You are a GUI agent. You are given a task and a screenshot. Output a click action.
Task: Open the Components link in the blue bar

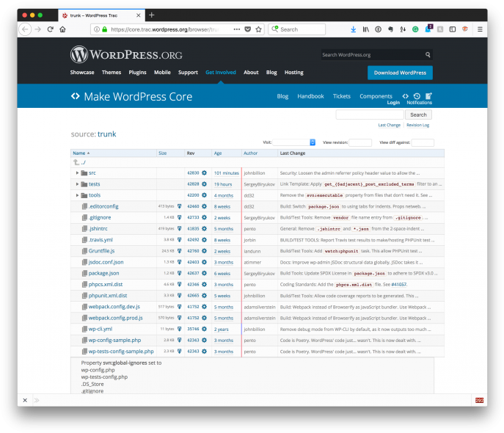(x=376, y=96)
